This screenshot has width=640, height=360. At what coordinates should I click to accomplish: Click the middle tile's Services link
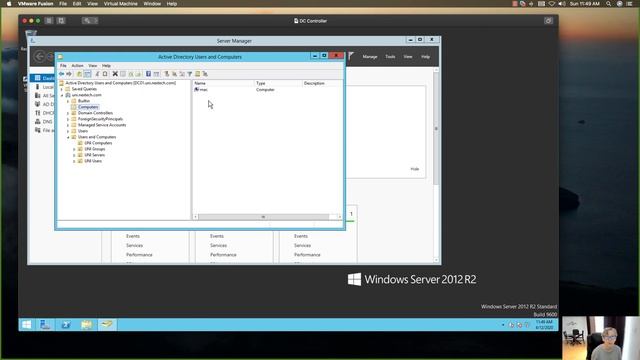[218, 246]
